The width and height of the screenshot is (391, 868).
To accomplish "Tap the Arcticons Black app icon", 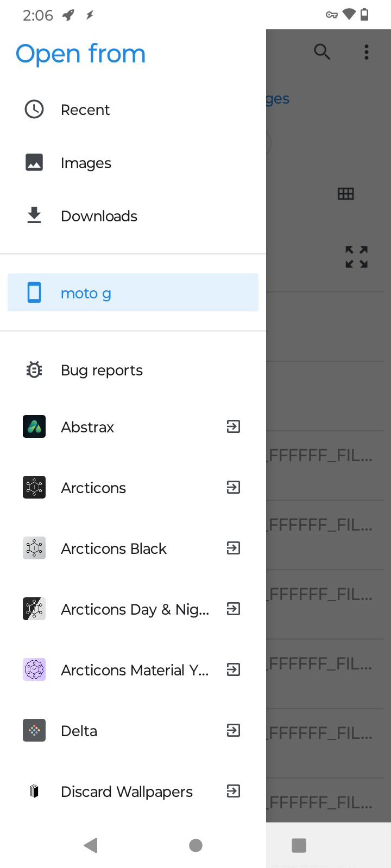I will (x=34, y=548).
